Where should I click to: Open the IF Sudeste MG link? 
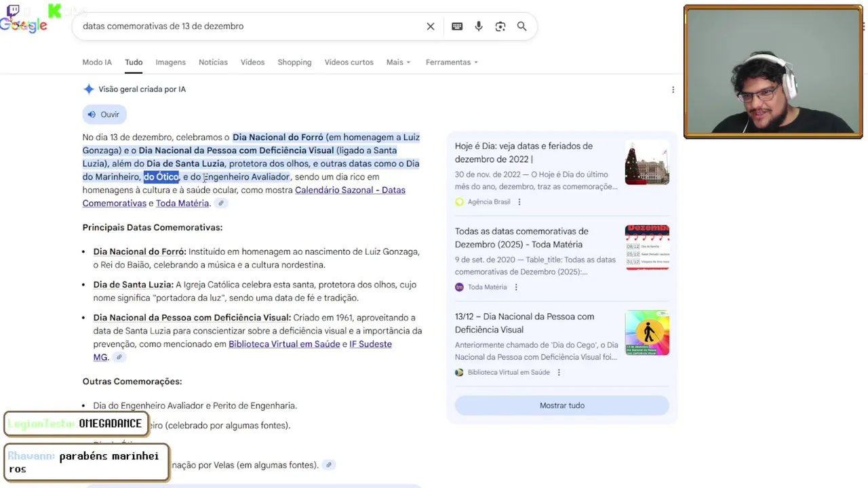point(370,344)
